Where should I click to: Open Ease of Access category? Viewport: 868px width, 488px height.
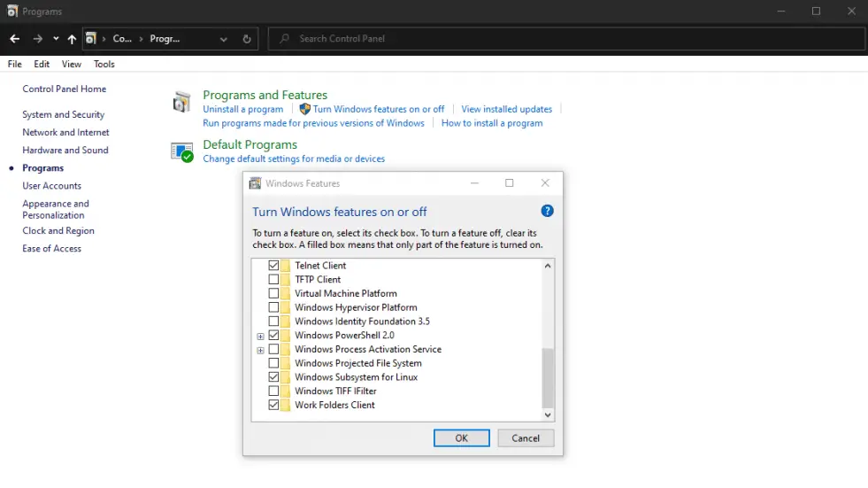click(51, 249)
